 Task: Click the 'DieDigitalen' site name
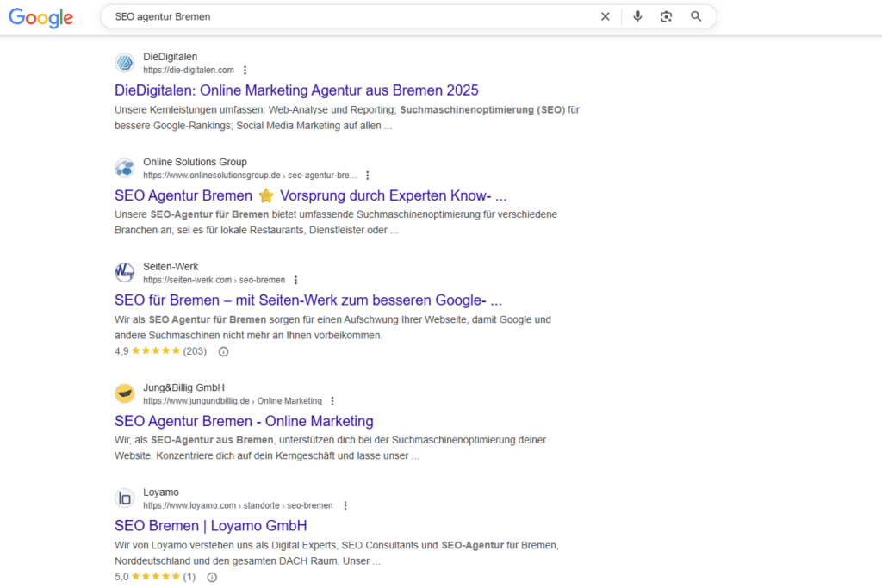point(170,57)
